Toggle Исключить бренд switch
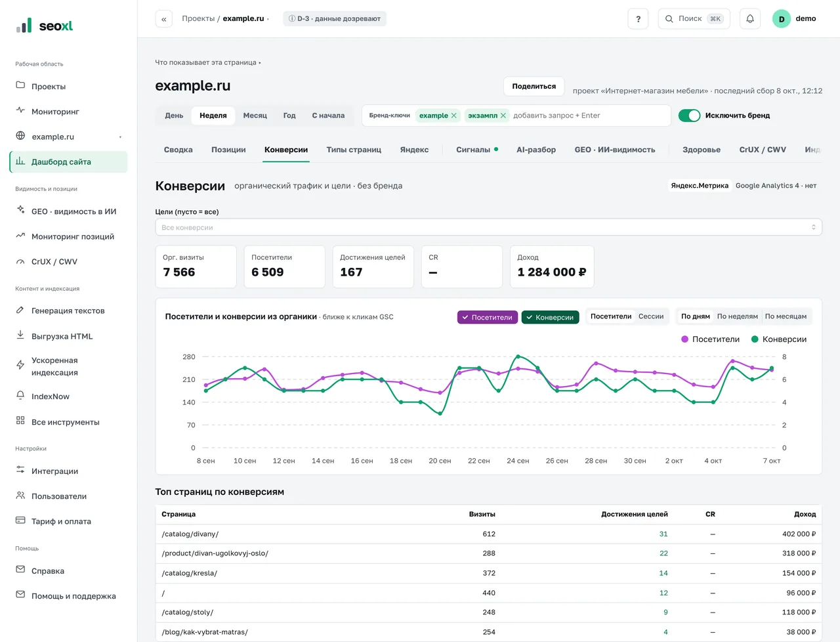840x642 pixels. click(689, 116)
